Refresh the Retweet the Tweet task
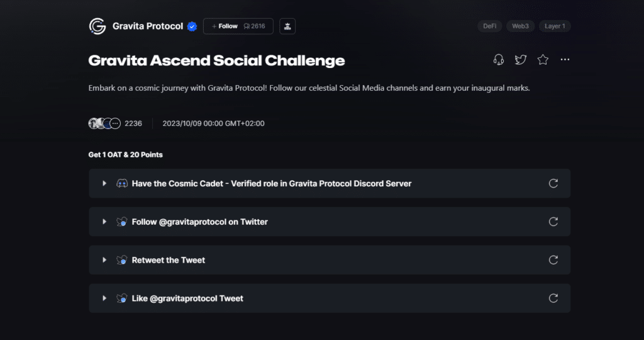This screenshot has width=644, height=340. click(x=553, y=260)
